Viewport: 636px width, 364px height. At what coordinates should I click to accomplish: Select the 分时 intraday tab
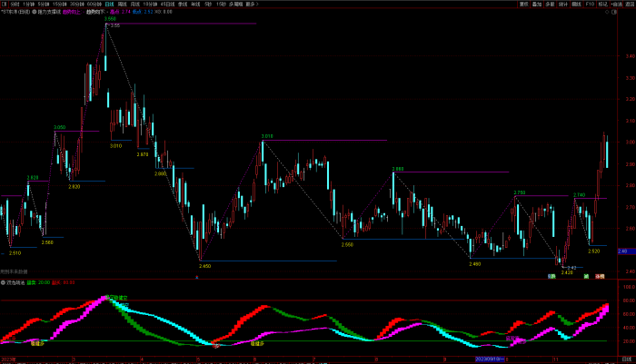[15, 4]
